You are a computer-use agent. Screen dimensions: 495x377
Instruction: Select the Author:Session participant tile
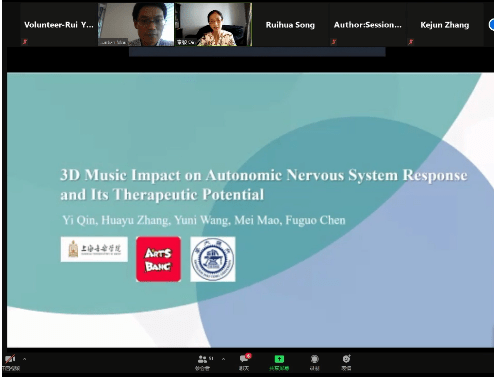click(368, 25)
